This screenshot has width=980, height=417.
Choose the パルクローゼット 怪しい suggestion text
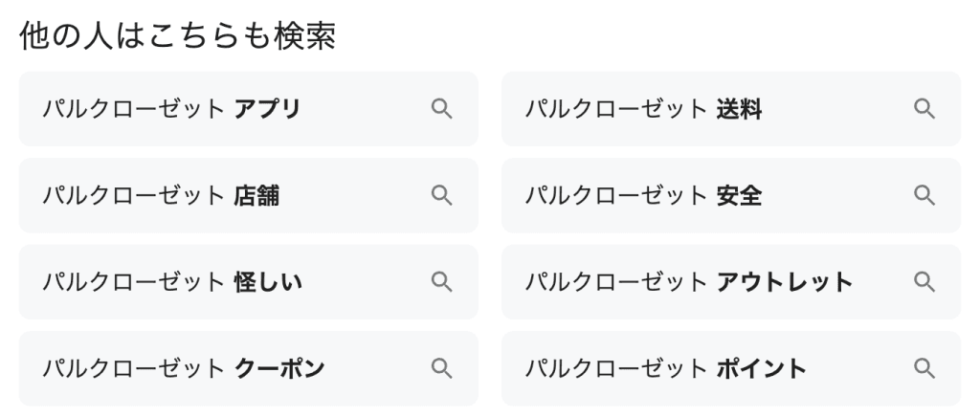(x=172, y=282)
